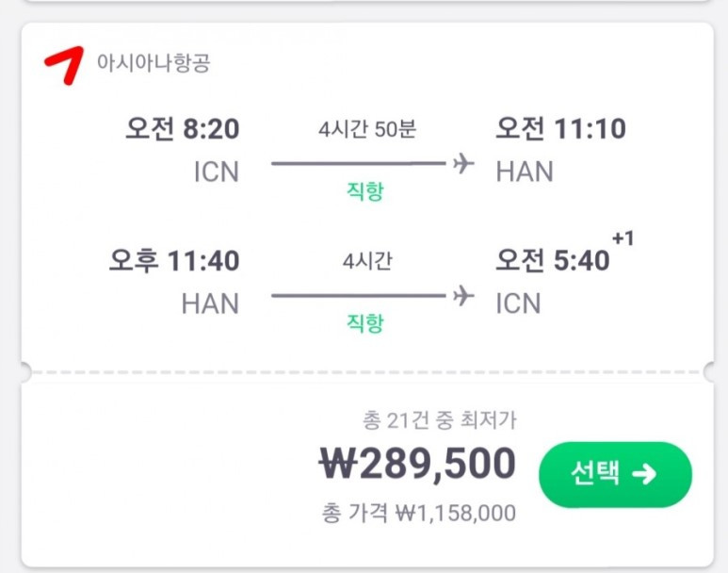Click the Asiana Airlines red logo

[x=64, y=64]
